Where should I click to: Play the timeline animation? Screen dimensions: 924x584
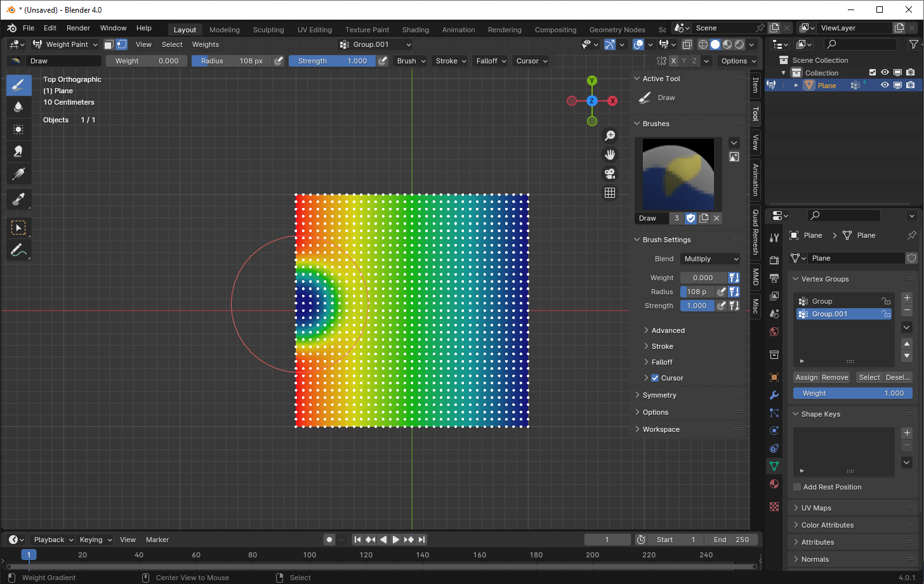click(x=396, y=540)
